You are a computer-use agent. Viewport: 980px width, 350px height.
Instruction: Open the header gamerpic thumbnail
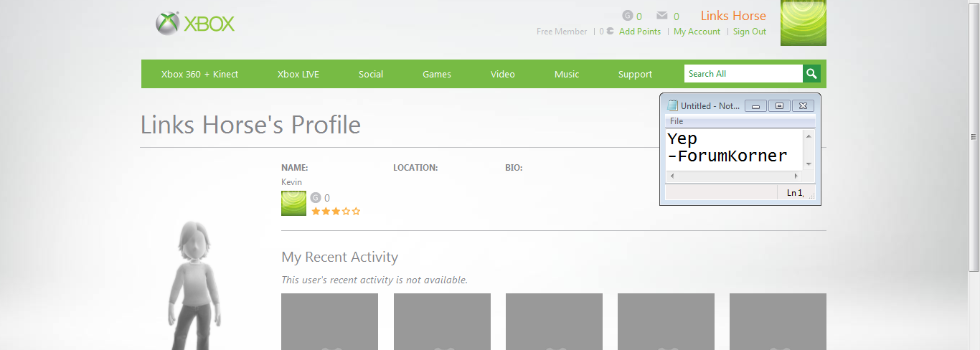point(804,23)
